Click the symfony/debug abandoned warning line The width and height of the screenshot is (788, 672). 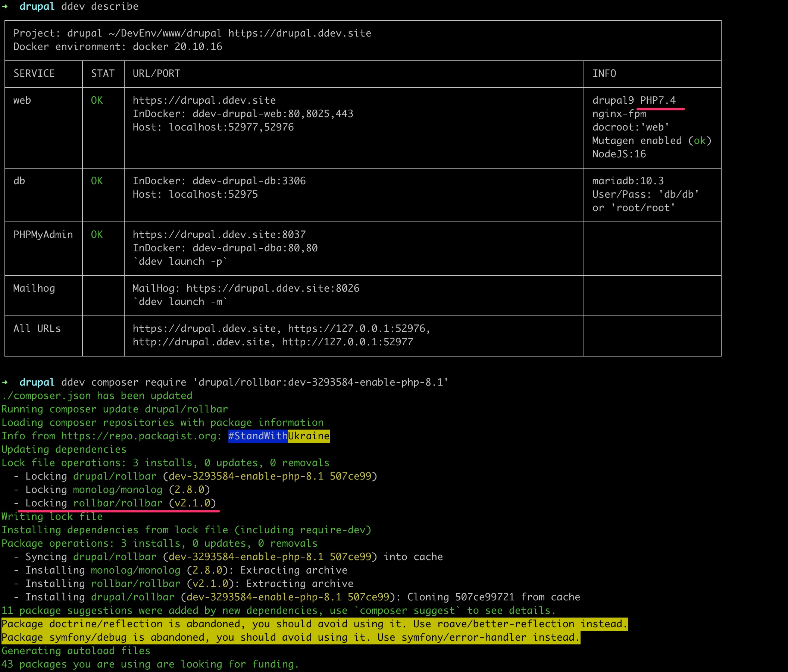pyautogui.click(x=291, y=637)
